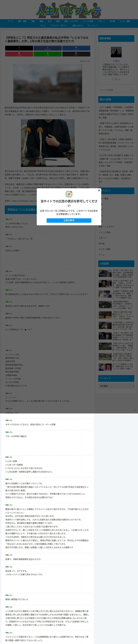Image resolution: width=138 pixels, height=644 pixels.
Task: Open the 国際 menu item
Action: click(x=41, y=21)
